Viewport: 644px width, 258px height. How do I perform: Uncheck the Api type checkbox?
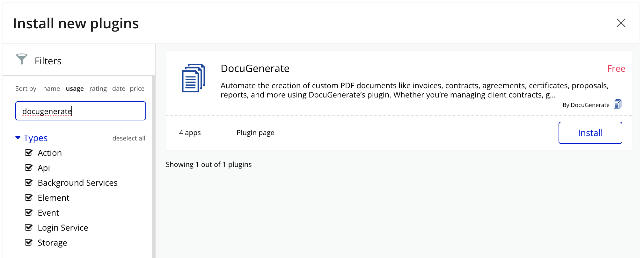[29, 168]
